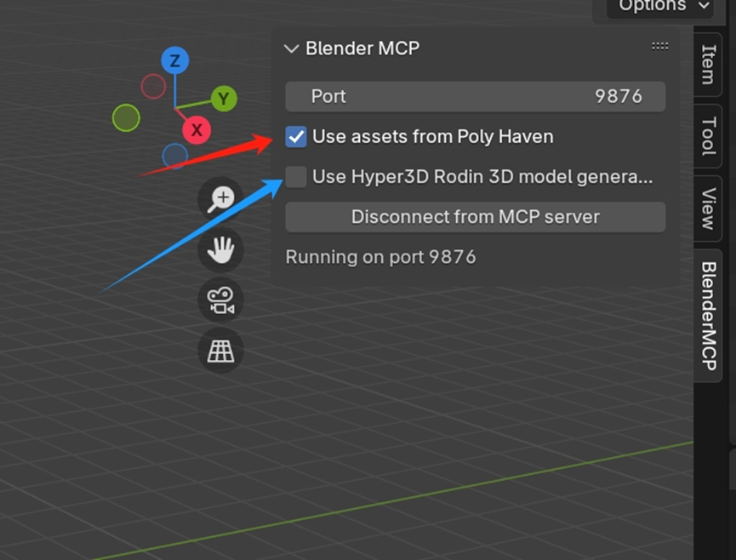Enable Use Hyper3D Rodin 3D model generation
The height and width of the screenshot is (560, 736).
[x=296, y=177]
